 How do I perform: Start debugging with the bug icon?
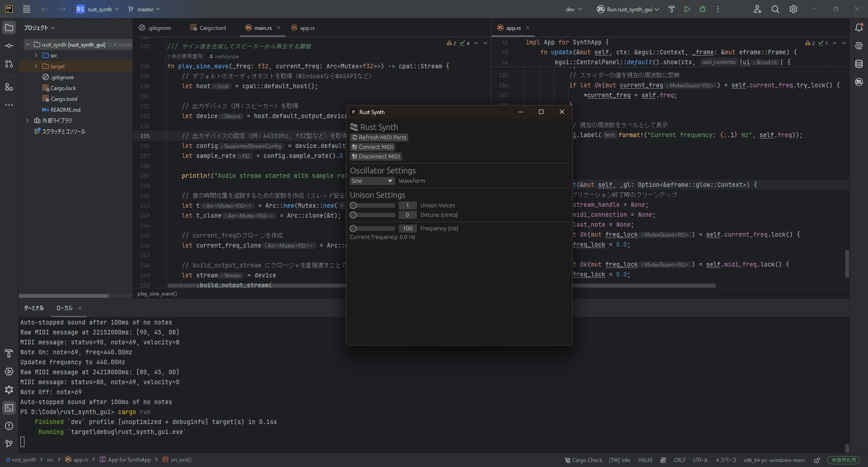coord(703,9)
